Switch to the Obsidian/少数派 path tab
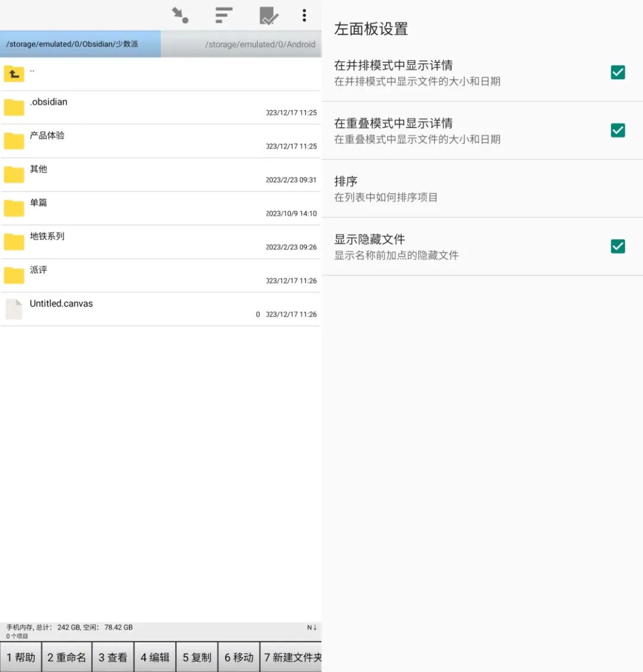This screenshot has width=643, height=672. click(80, 43)
